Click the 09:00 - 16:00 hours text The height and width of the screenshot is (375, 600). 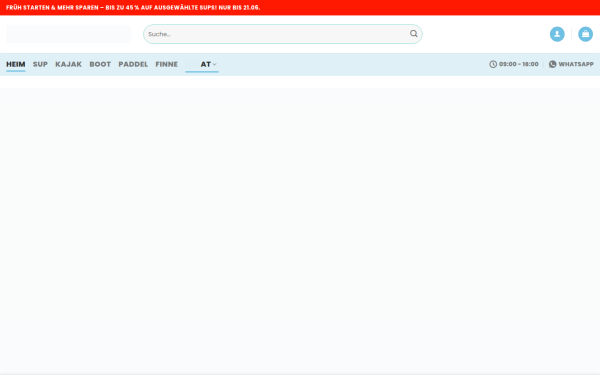(518, 64)
